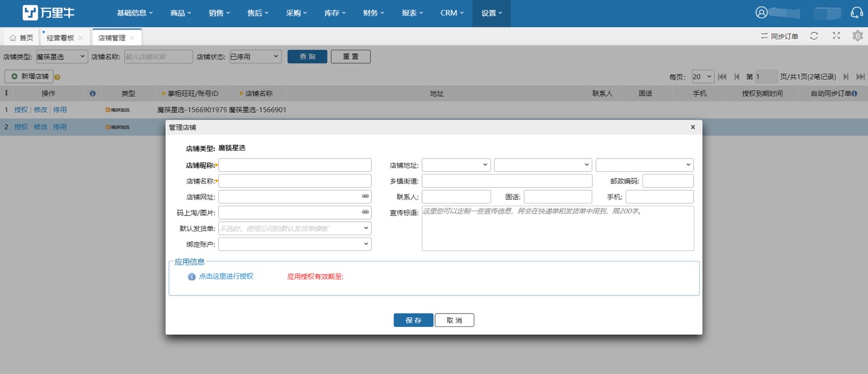Click 停用 link in row 2
This screenshot has height=374, width=868.
(x=60, y=127)
